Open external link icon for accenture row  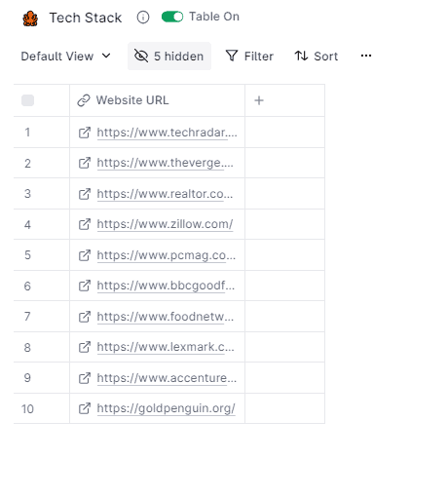pyautogui.click(x=85, y=378)
